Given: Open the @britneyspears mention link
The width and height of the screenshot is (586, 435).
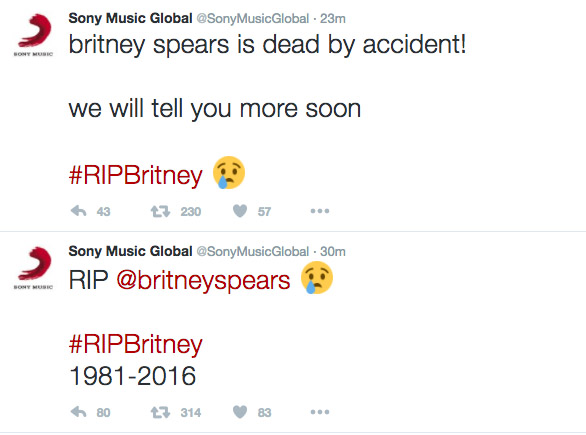Looking at the screenshot, I should 203,280.
